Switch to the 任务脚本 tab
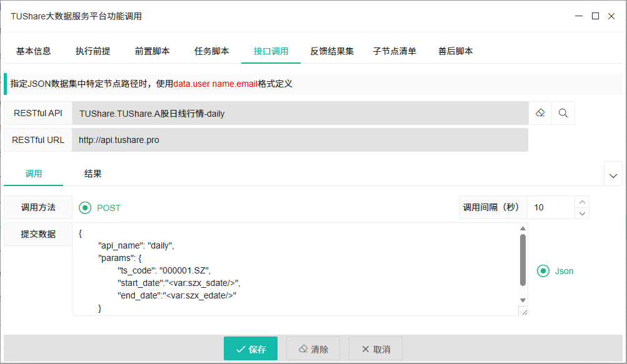The height and width of the screenshot is (364, 627). tap(211, 51)
